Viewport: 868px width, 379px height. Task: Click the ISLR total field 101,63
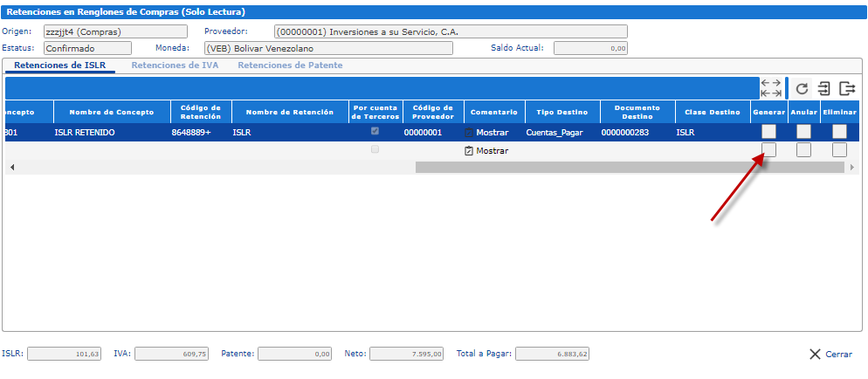point(65,354)
